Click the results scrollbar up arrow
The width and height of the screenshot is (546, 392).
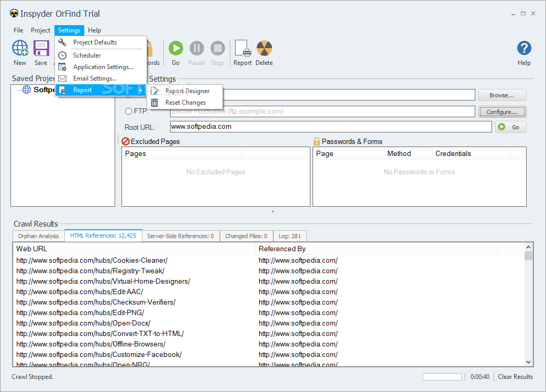pyautogui.click(x=528, y=247)
